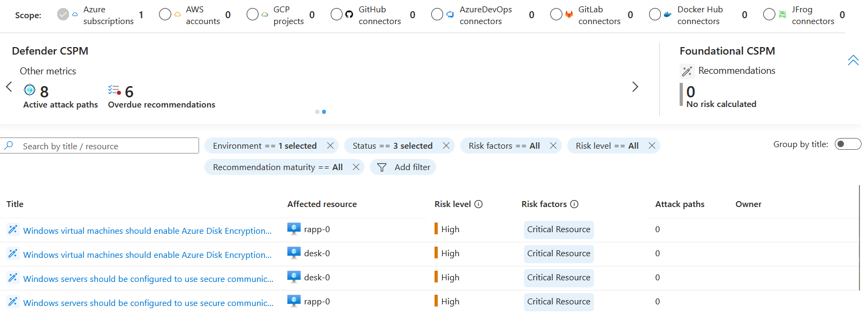Screen dimensions: 868x314
Task: Sort by the Attack paths column header
Action: point(680,204)
